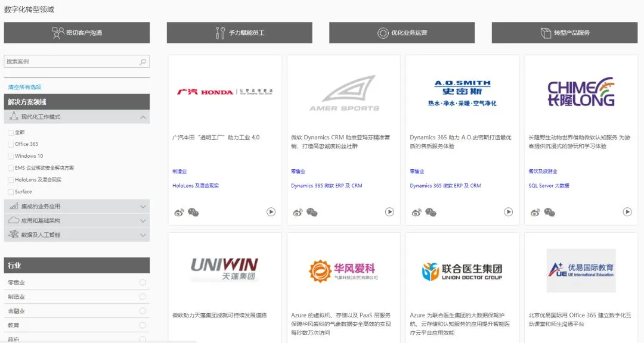Viewport: 644px width, 343px height.
Task: Click the 应用和基础架构 cloud icon
Action: pos(14,220)
